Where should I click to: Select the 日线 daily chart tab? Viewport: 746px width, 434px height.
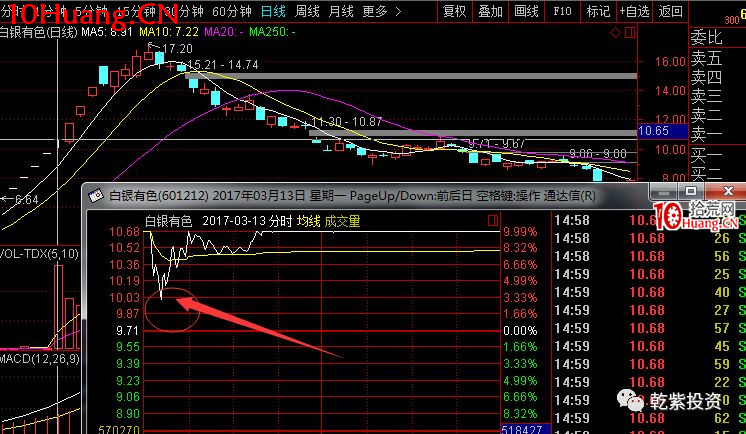pyautogui.click(x=274, y=11)
